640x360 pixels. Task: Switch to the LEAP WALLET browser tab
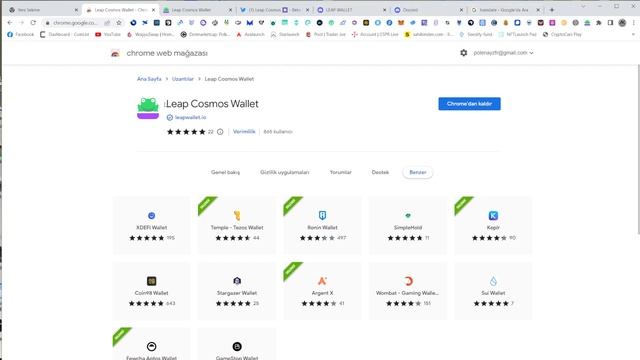click(351, 10)
